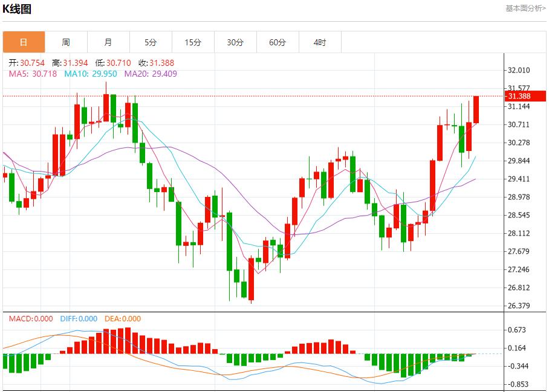
Task: Click the red 31.388 current price tag
Action: click(525, 97)
